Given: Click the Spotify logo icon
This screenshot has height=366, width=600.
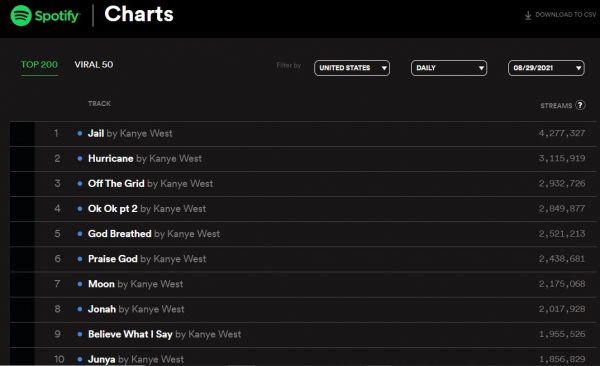Looking at the screenshot, I should pyautogui.click(x=21, y=16).
